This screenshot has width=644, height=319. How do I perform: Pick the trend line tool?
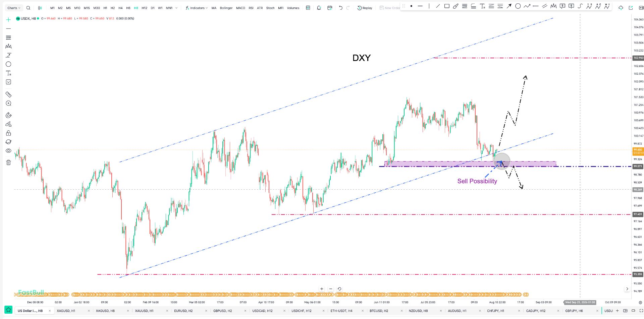tap(438, 6)
